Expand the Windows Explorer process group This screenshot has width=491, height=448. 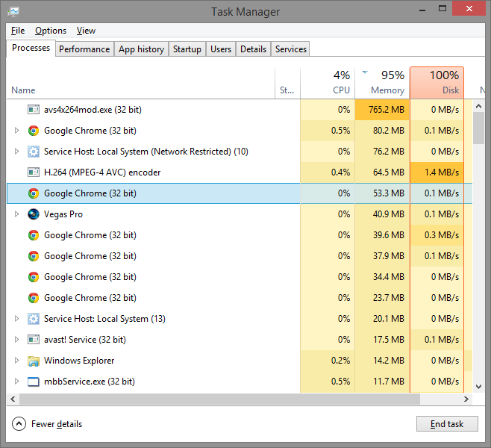pyautogui.click(x=17, y=361)
